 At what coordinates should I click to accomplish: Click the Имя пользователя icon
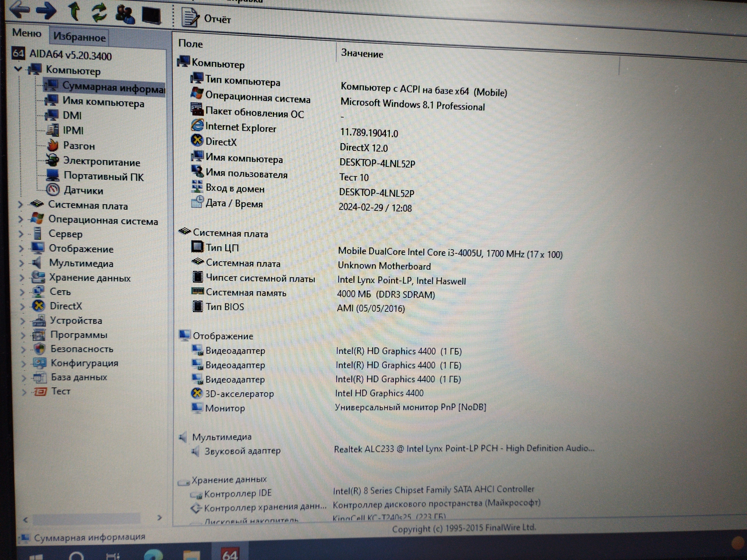click(197, 171)
